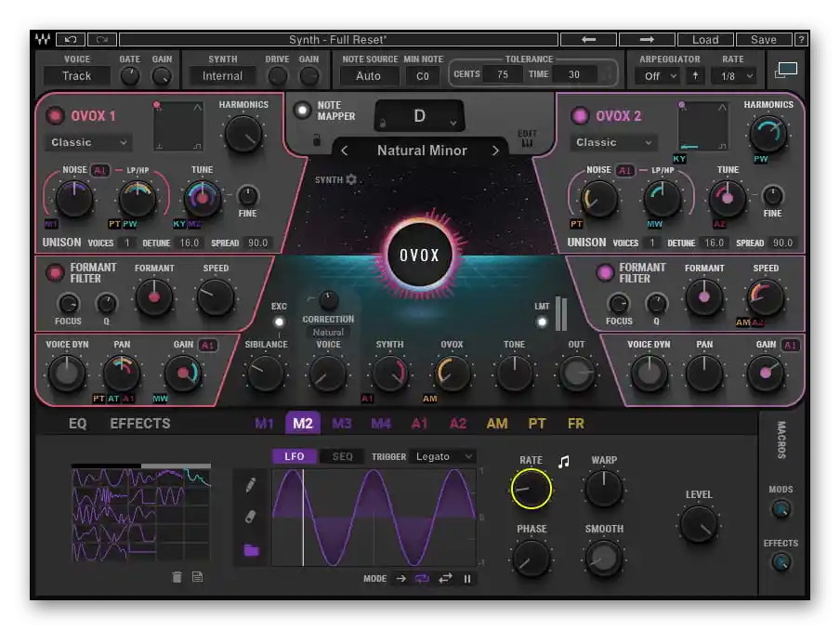Toggle OVOX 1 power button
Viewport: 840px width, 630px height.
[x=55, y=116]
